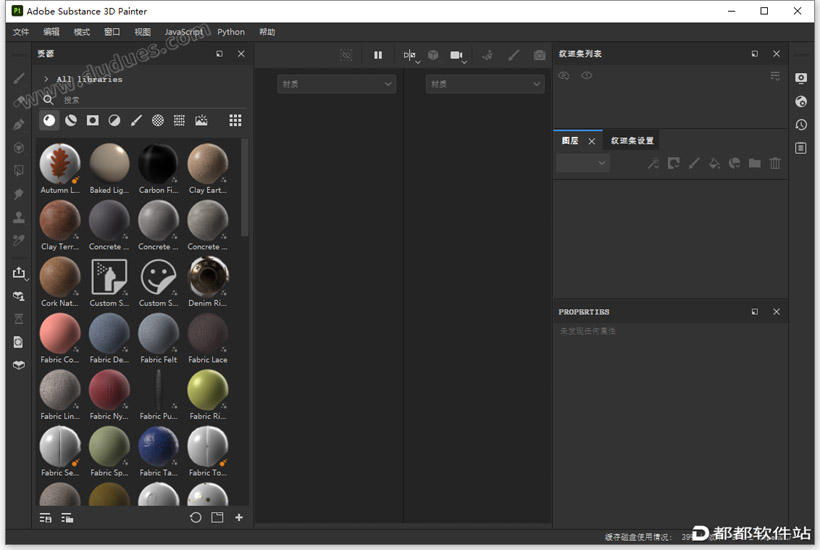The image size is (820, 550).
Task: Add an effect with wand icon
Action: pos(653,164)
